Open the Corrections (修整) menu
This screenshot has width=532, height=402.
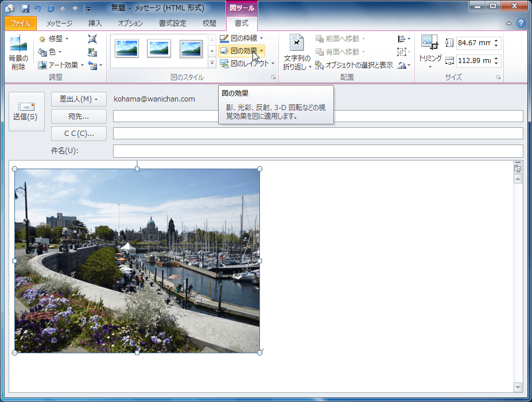[53, 38]
